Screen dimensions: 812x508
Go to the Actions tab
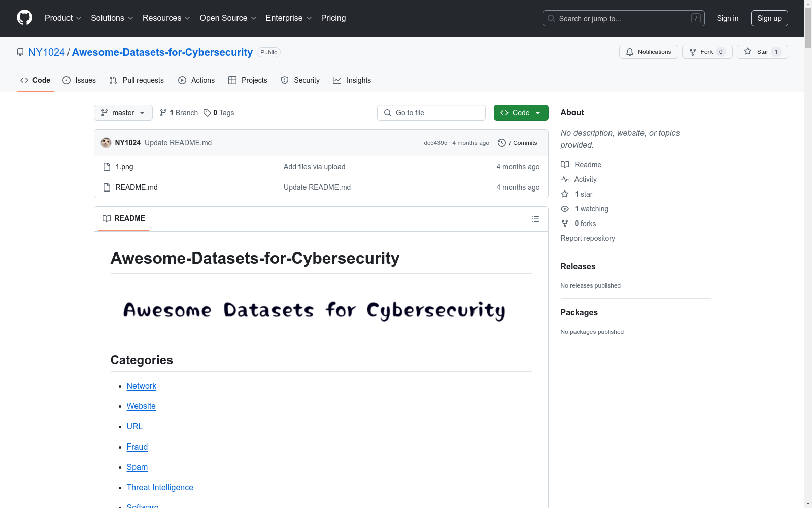196,80
